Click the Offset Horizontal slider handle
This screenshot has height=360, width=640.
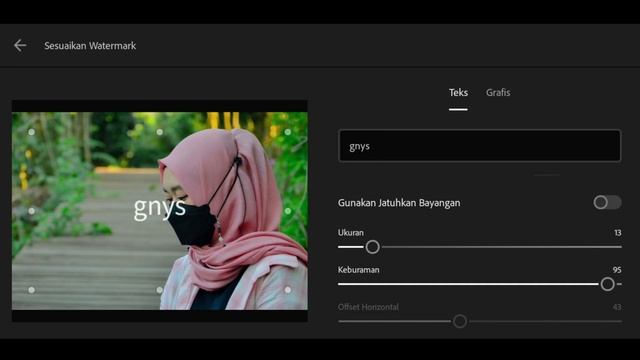[460, 321]
